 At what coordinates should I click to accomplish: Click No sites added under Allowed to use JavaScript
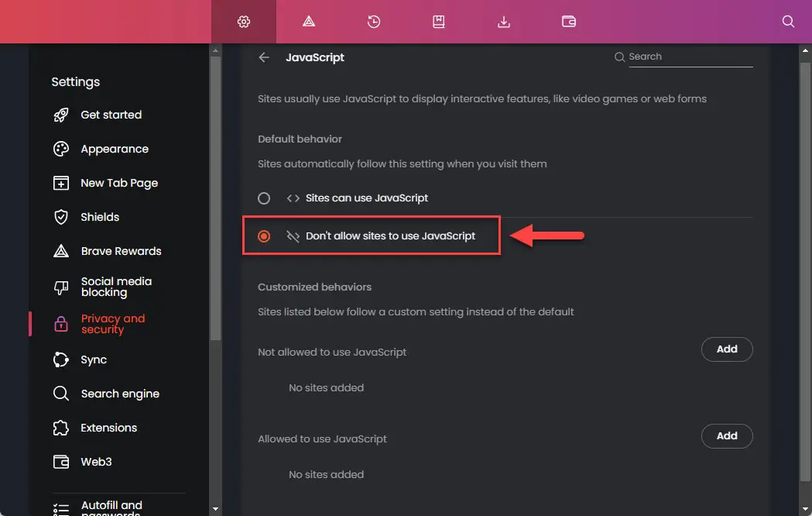click(x=326, y=475)
